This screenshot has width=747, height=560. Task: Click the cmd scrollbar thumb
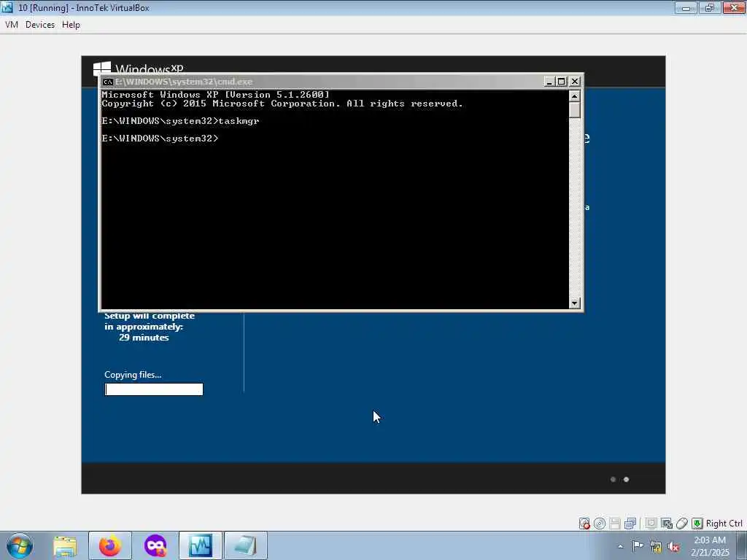[x=575, y=110]
